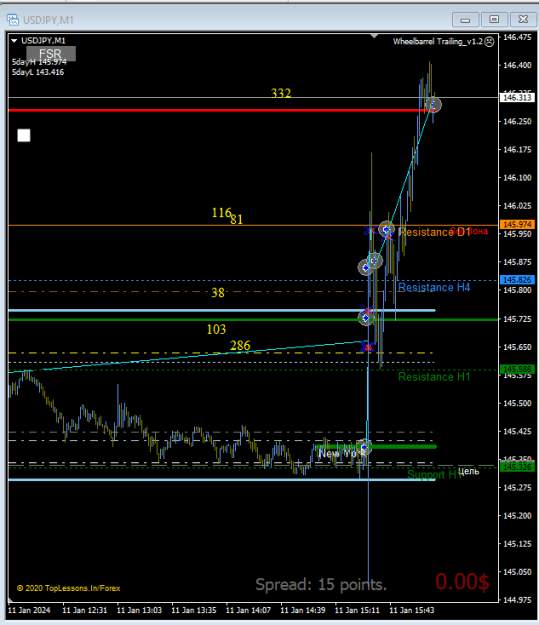This screenshot has width=539, height=625.
Task: Click the yellow '116' number label
Action: tap(221, 212)
